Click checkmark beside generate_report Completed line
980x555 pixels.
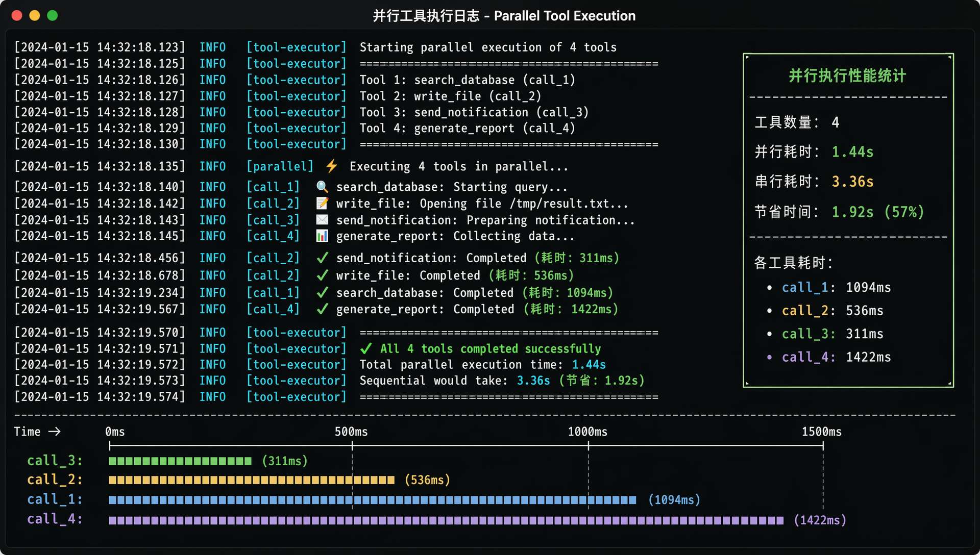[x=322, y=309]
